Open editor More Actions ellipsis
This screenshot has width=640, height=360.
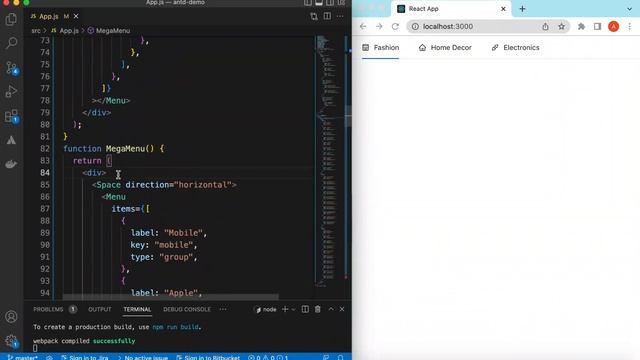(x=340, y=16)
